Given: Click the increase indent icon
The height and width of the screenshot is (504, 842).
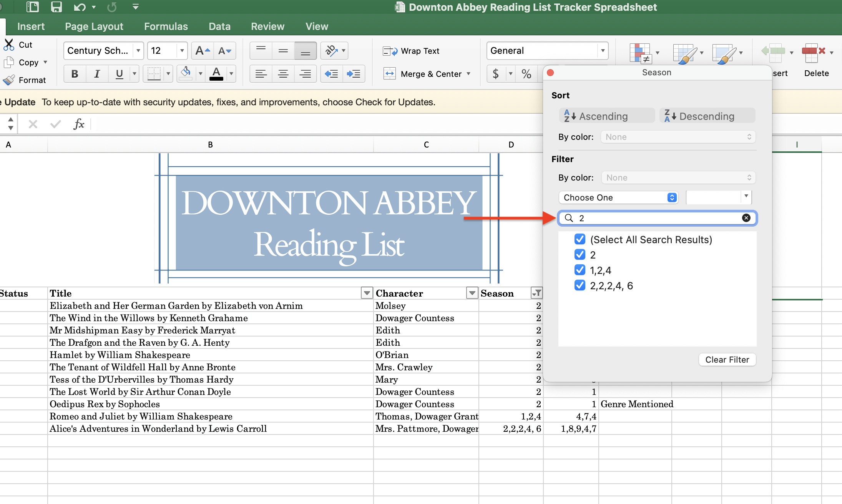Looking at the screenshot, I should click(353, 74).
